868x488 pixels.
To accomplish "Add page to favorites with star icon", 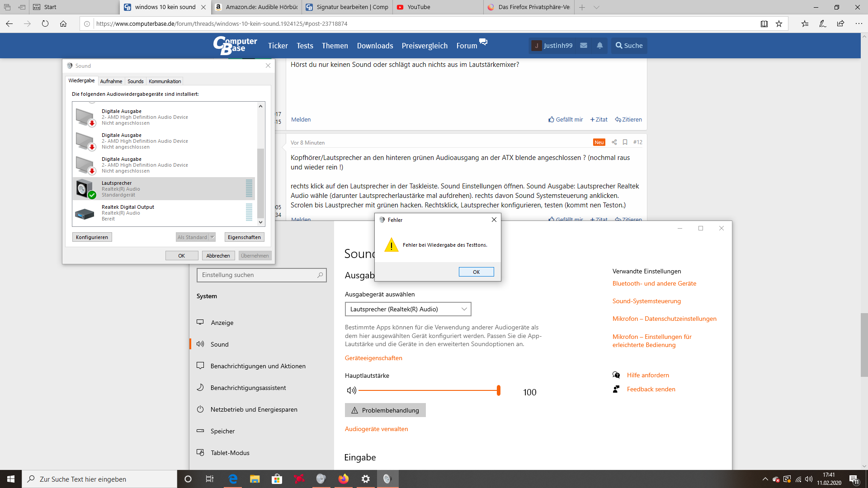I will point(779,24).
